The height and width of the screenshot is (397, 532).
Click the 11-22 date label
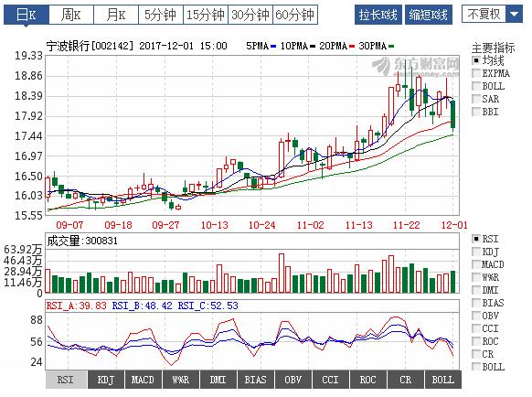tap(406, 225)
